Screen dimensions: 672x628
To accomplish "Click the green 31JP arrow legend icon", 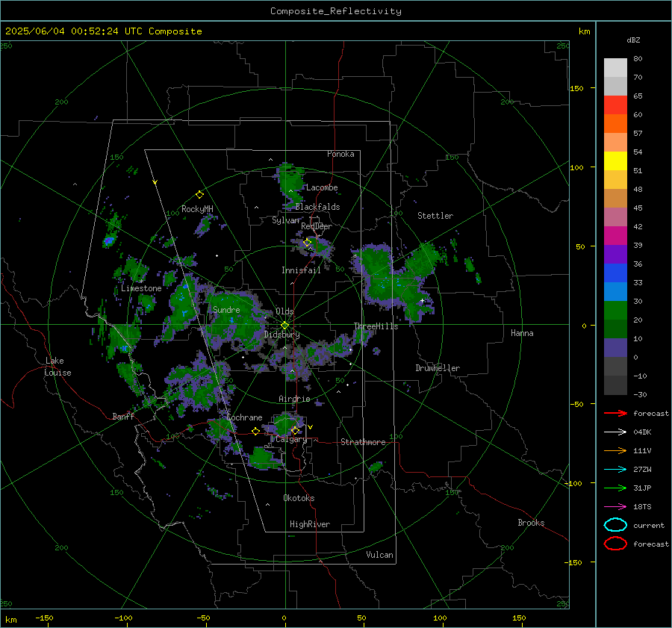I will pyautogui.click(x=615, y=488).
